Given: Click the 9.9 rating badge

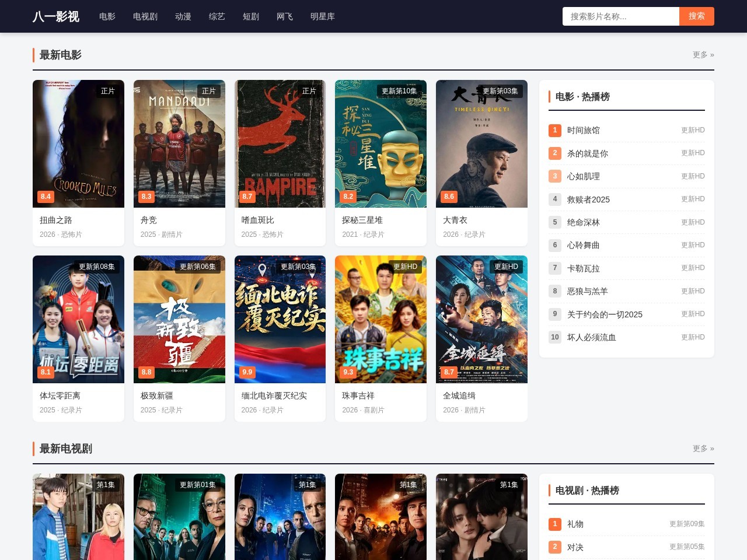Looking at the screenshot, I should (247, 372).
